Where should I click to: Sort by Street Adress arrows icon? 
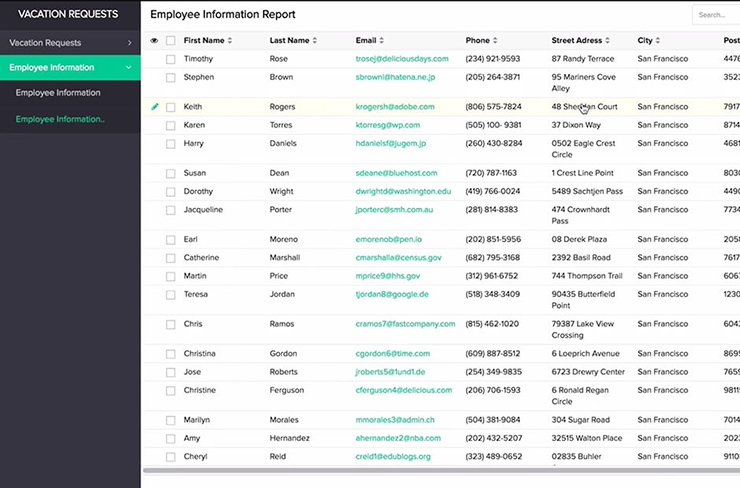tap(607, 41)
